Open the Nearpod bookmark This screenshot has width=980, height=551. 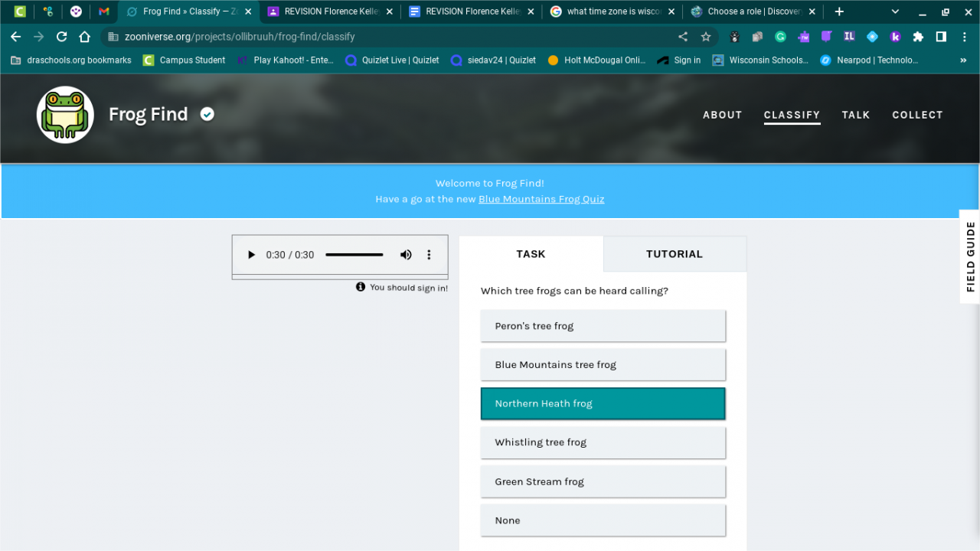point(869,60)
